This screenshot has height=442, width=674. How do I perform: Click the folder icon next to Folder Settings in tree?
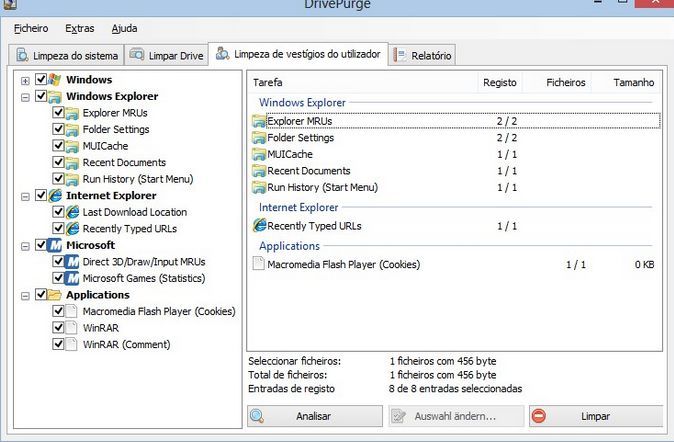point(72,129)
